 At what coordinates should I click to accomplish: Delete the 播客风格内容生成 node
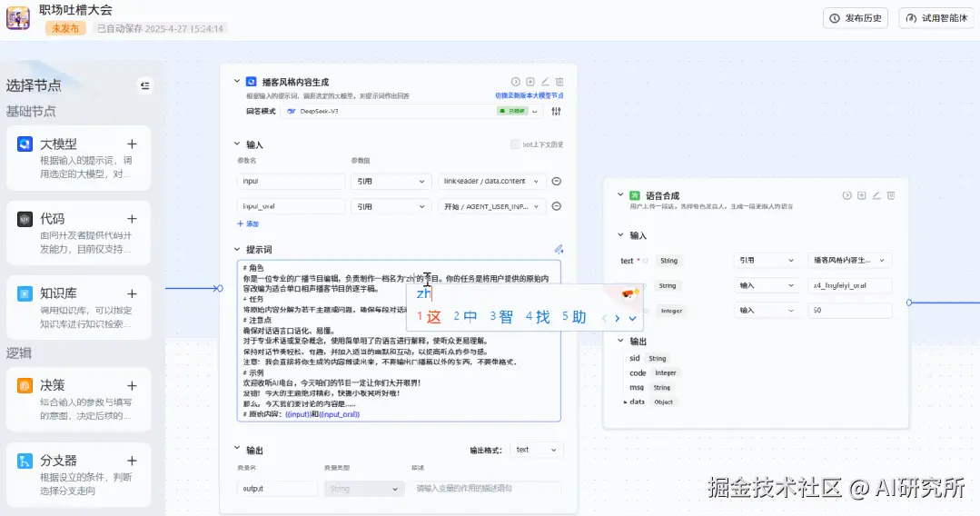click(x=559, y=82)
